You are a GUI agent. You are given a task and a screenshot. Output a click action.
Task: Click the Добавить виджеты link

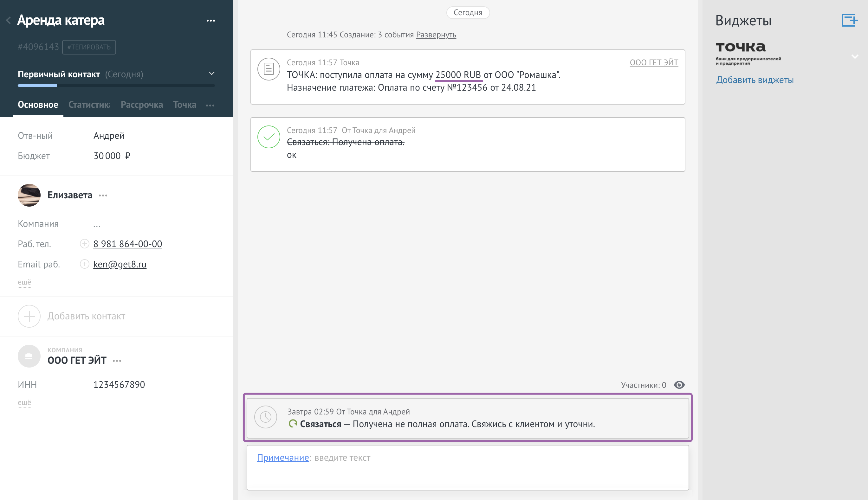pyautogui.click(x=755, y=80)
